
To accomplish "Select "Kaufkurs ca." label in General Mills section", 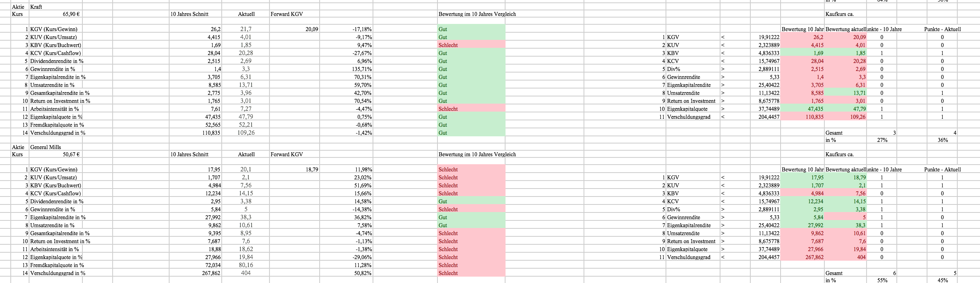I will 839,154.
